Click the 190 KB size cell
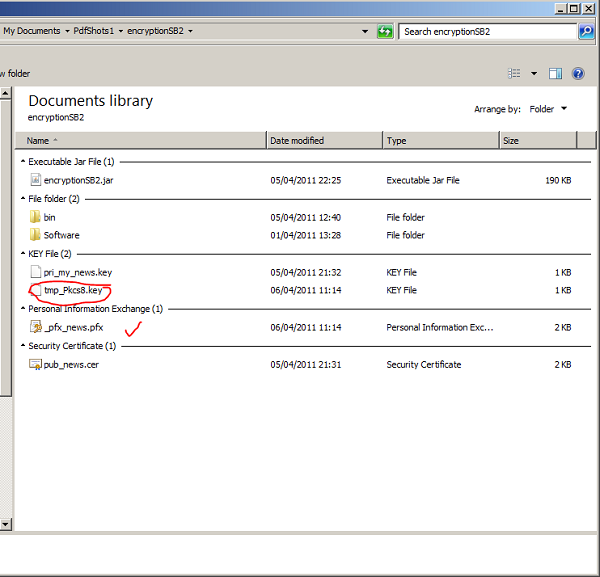 [558, 180]
